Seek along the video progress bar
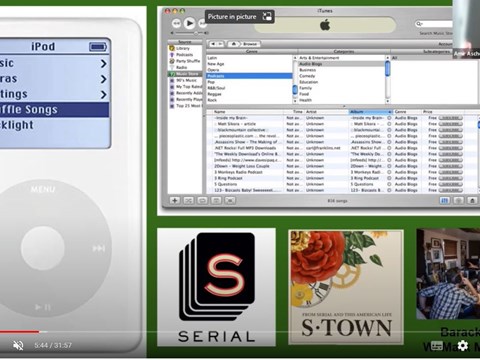480x360 pixels. tap(240, 332)
